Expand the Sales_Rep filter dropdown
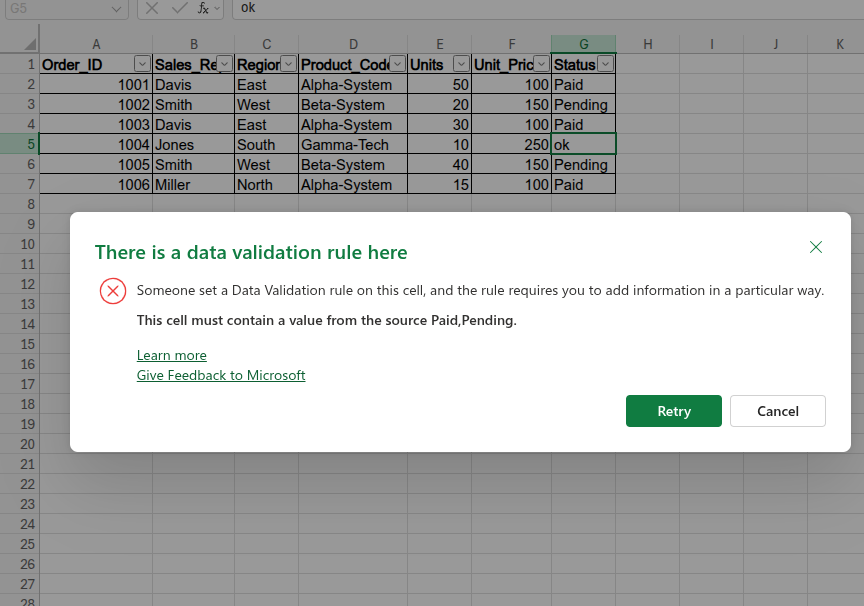The width and height of the screenshot is (864, 606). tap(224, 63)
